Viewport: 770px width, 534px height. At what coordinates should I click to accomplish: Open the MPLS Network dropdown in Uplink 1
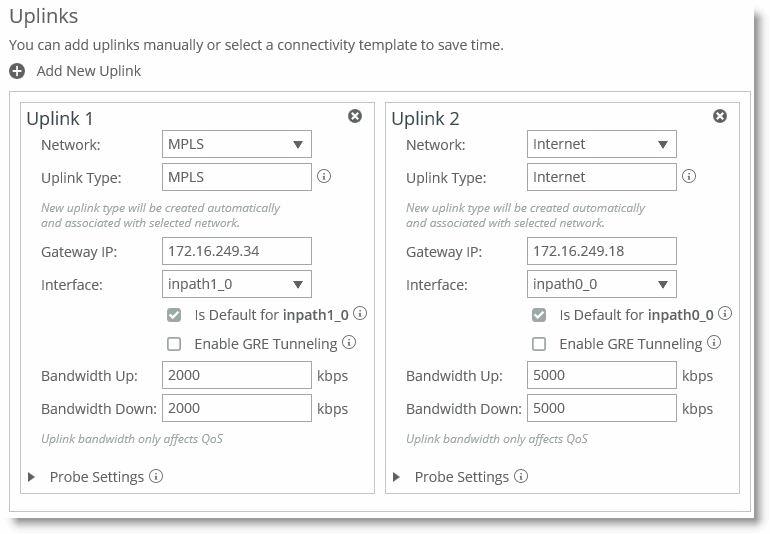click(x=237, y=144)
